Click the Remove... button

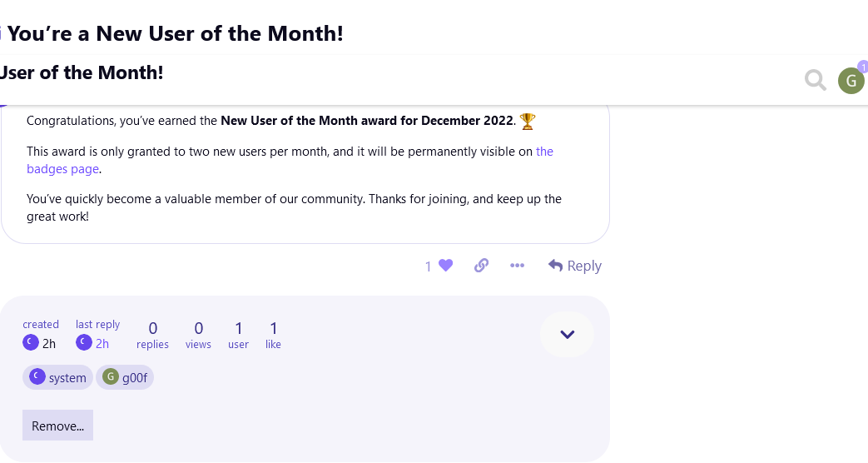(x=57, y=426)
